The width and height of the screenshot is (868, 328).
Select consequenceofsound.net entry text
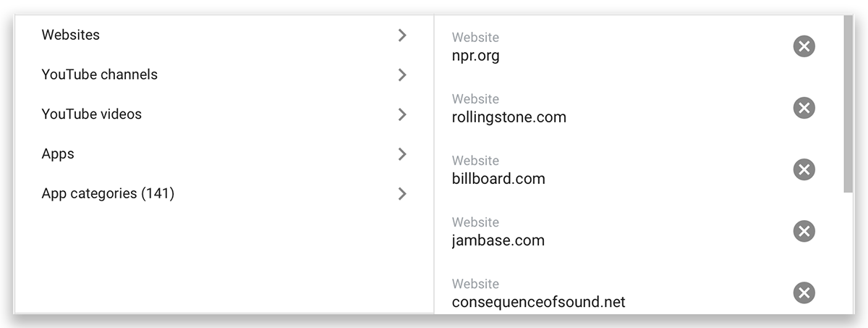(538, 302)
